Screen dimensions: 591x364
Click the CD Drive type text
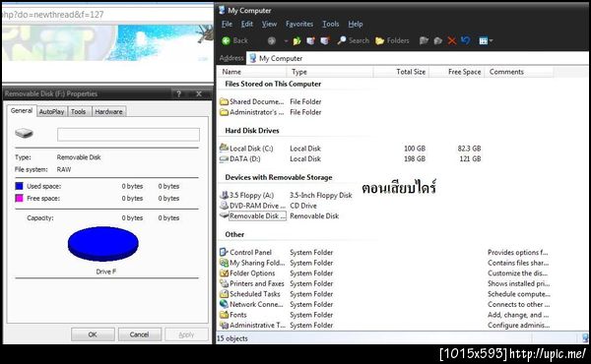[x=303, y=206]
